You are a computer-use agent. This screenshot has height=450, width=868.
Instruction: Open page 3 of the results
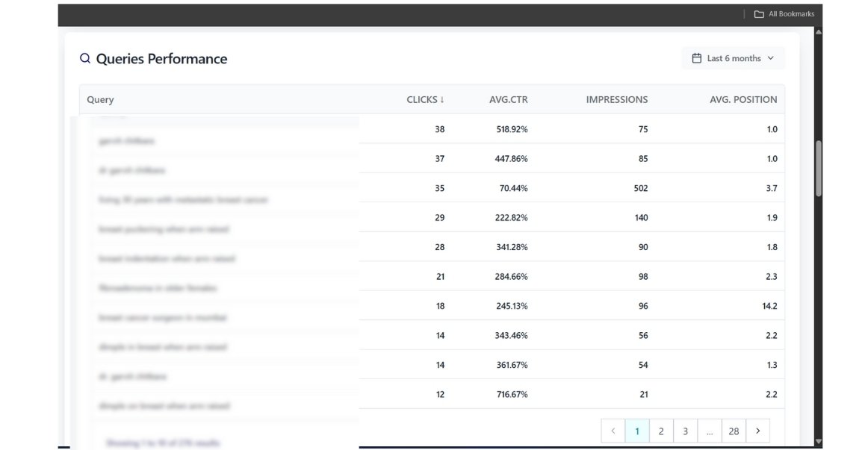click(x=685, y=431)
